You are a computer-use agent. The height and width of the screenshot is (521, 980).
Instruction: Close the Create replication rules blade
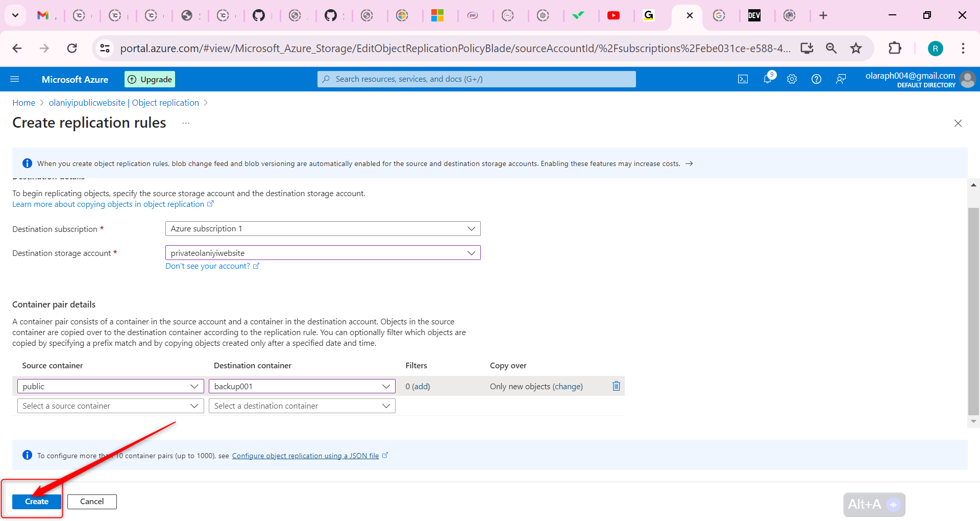pos(958,123)
